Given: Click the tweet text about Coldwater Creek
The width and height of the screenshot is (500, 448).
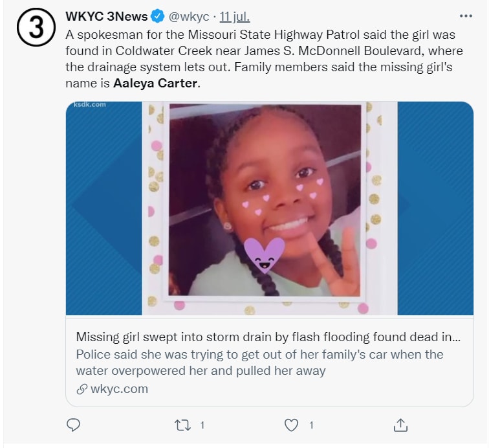Looking at the screenshot, I should tap(259, 50).
